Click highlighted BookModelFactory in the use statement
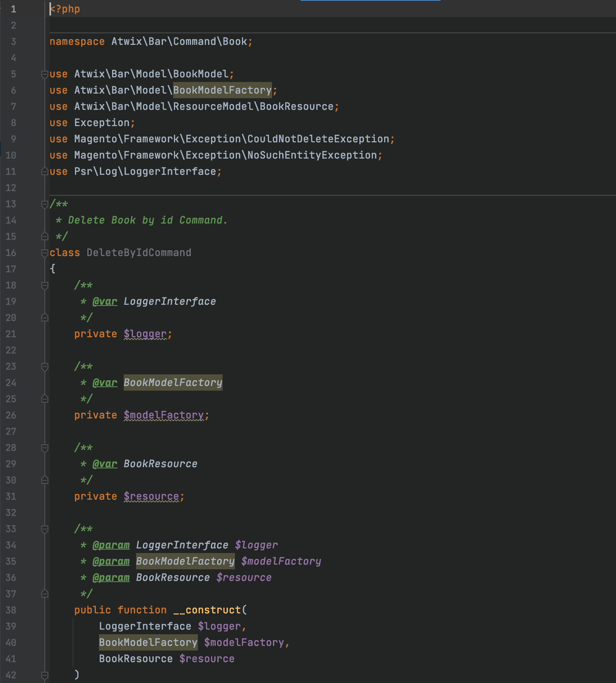 click(222, 90)
